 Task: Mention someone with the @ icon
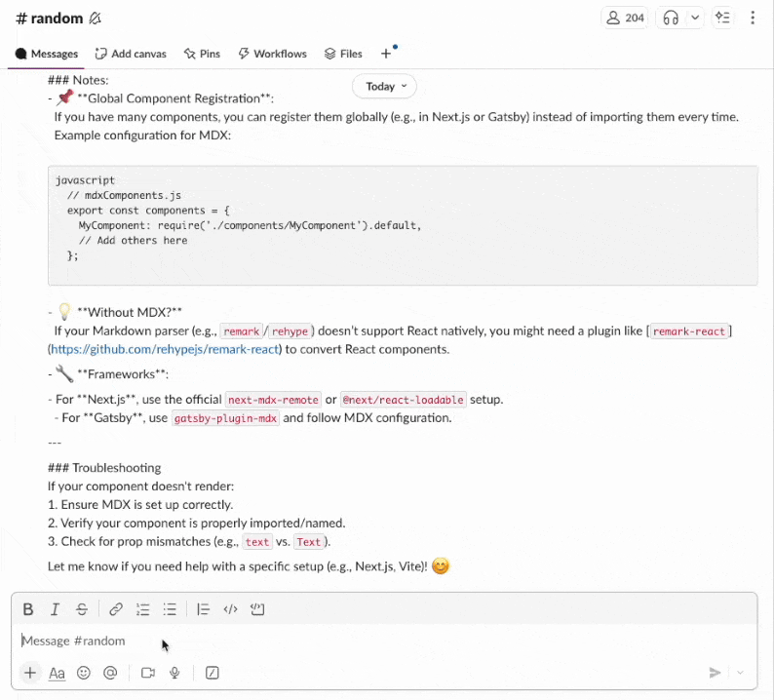tap(110, 673)
